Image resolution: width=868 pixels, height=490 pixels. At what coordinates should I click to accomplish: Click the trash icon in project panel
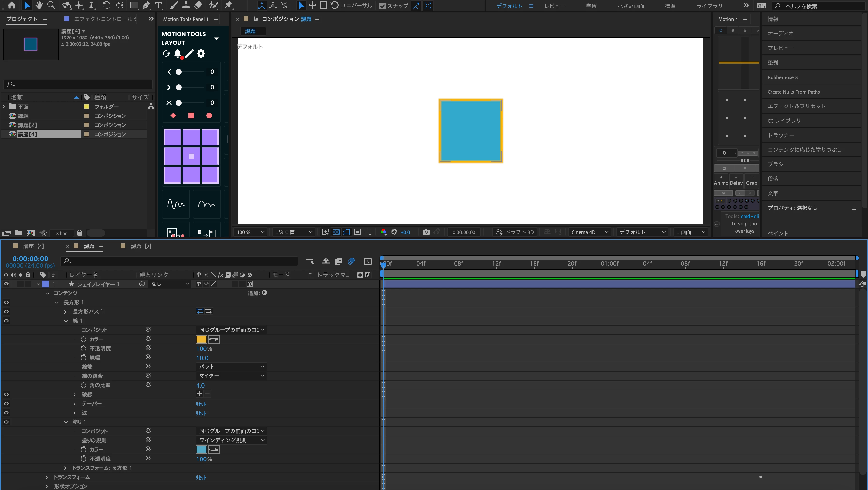79,233
